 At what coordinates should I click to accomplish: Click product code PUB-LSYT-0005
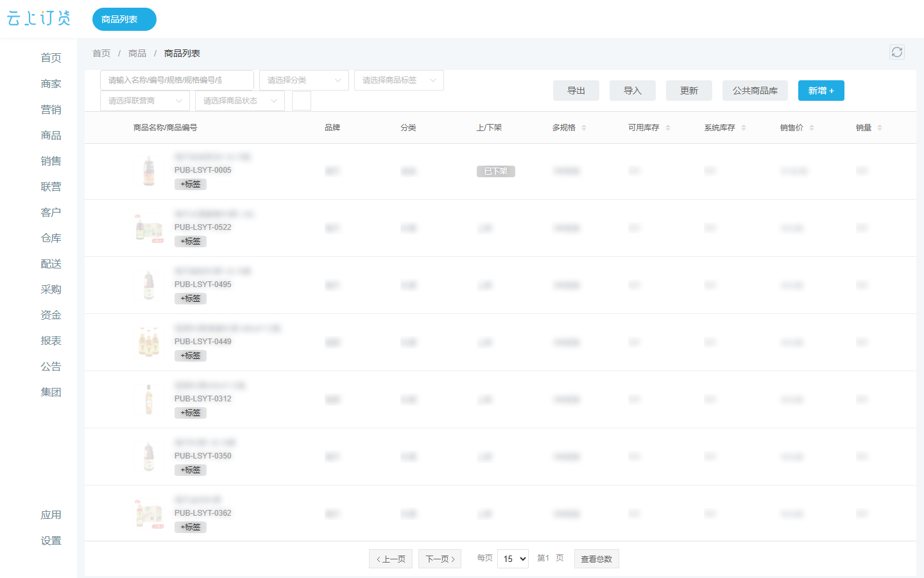coord(203,170)
